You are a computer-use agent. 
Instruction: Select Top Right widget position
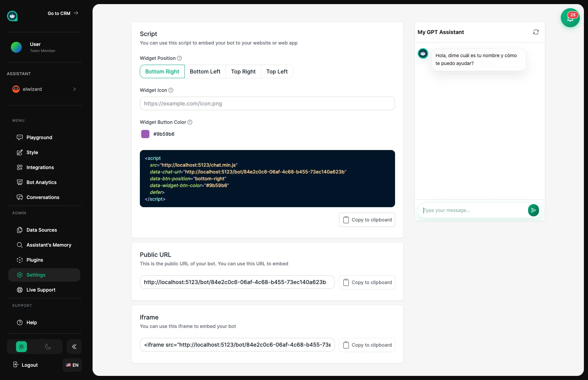pos(243,71)
